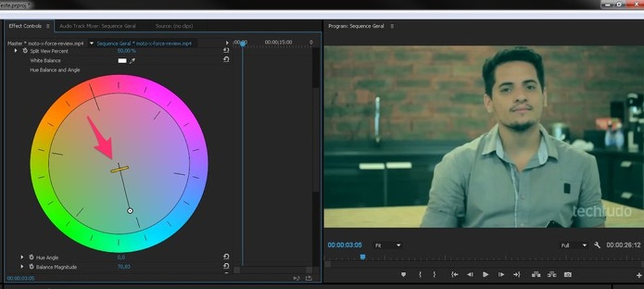Screen dimensions: 644x289
Task: Open the Fit zoom level dropdown
Action: [x=387, y=245]
